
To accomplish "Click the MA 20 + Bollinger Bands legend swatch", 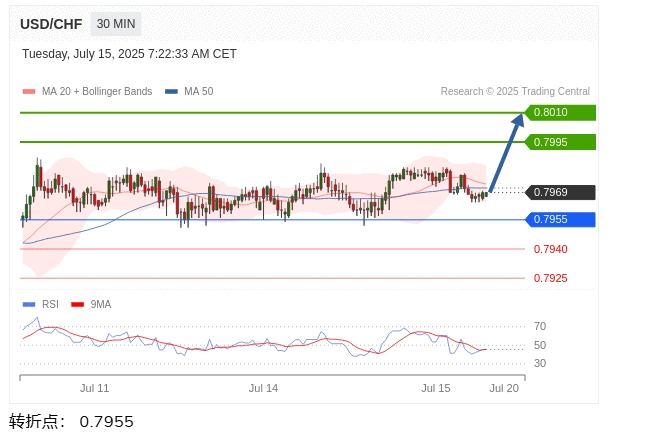I will coord(29,91).
